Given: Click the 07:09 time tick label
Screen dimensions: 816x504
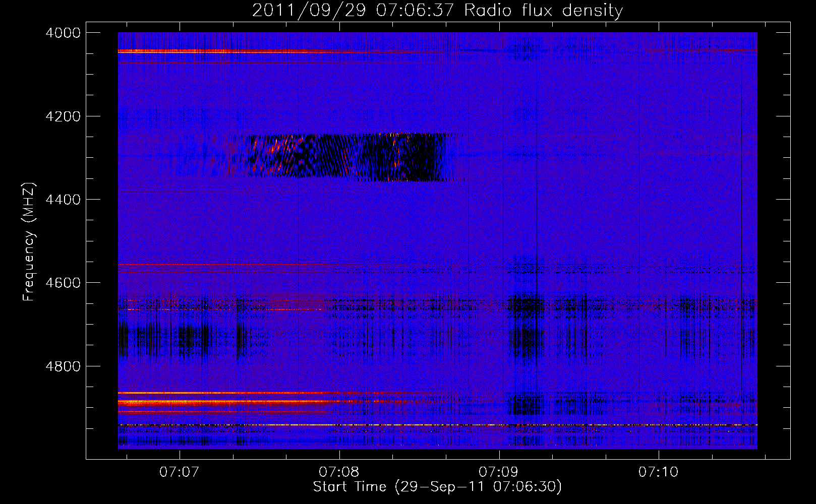Looking at the screenshot, I should coord(499,472).
